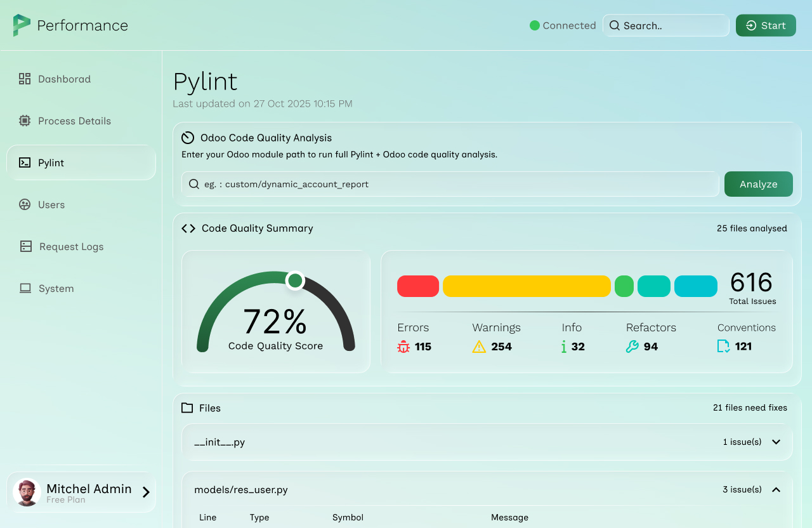This screenshot has height=528, width=812.
Task: Click the yellow Warnings bar segment
Action: [x=527, y=286]
